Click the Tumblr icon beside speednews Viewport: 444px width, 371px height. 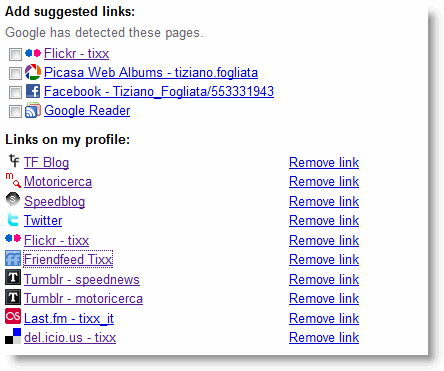point(13,277)
